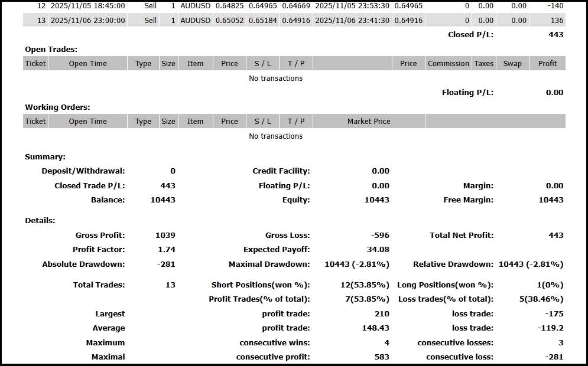Click the Commission column header in Open Trades
The image size is (588, 366).
[449, 64]
